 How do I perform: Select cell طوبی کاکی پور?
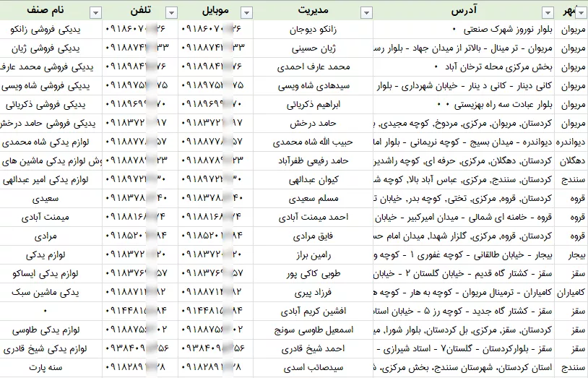(x=313, y=273)
